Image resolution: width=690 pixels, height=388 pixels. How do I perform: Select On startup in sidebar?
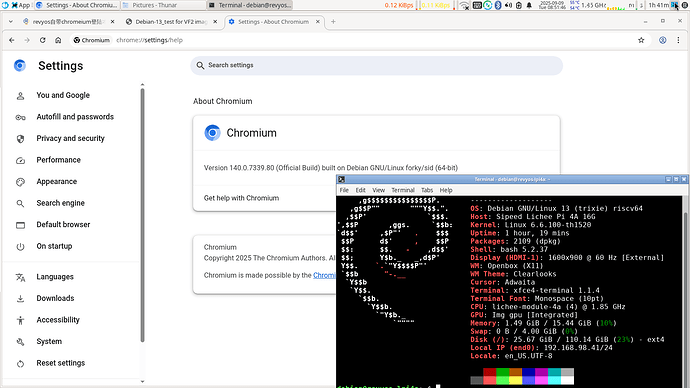(x=54, y=246)
